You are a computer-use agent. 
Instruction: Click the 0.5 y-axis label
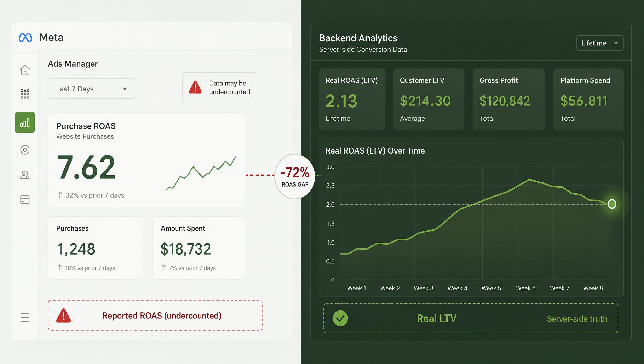[x=330, y=261]
